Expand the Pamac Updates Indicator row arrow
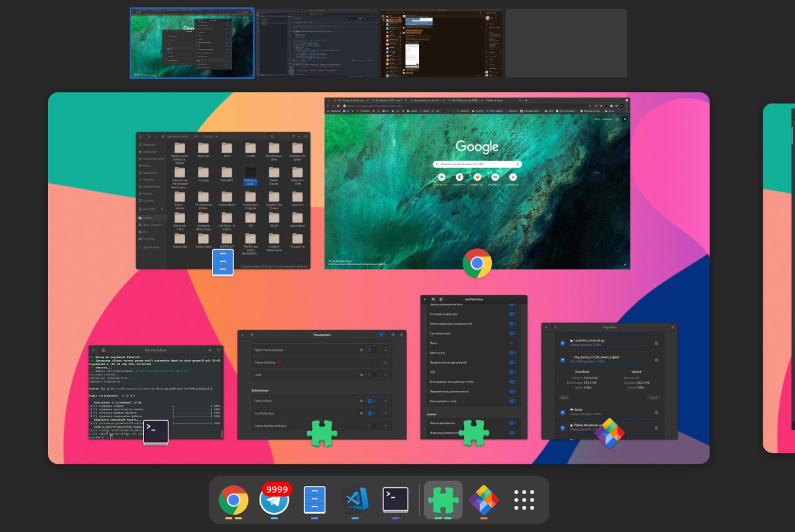The image size is (795, 532). [x=386, y=426]
